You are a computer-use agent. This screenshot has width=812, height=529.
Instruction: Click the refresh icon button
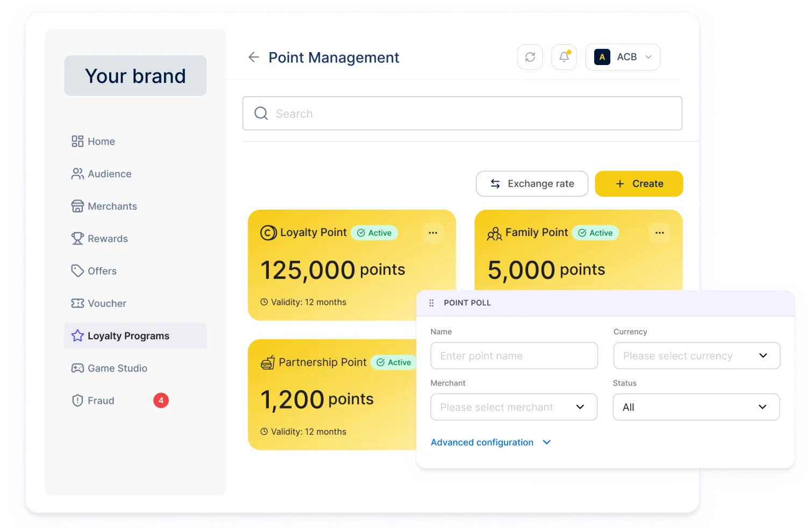(530, 57)
